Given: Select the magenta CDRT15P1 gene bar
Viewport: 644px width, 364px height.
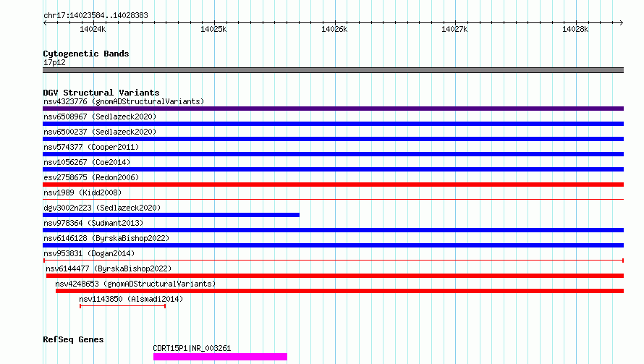Looking at the screenshot, I should point(220,357).
